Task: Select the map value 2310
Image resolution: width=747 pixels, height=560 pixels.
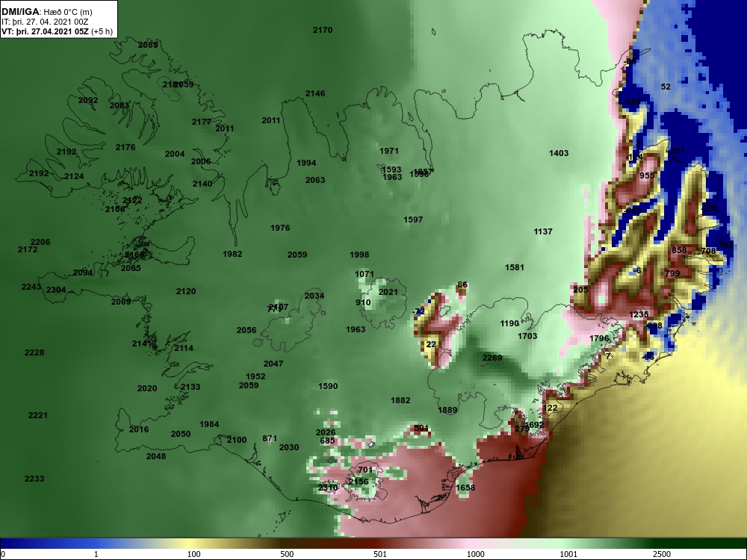Action: pyautogui.click(x=328, y=488)
